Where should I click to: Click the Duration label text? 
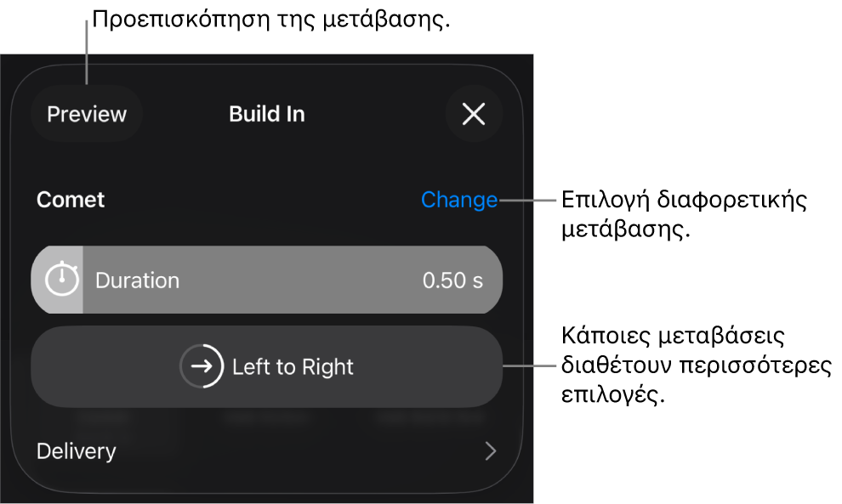tap(137, 280)
